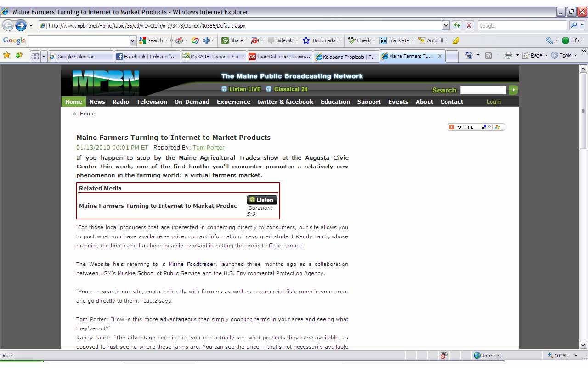Stop loading with the red X icon

469,26
